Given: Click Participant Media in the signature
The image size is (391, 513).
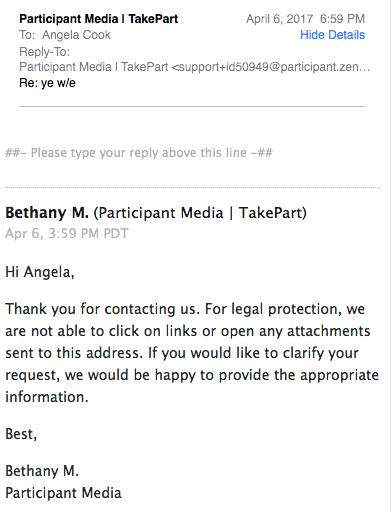Looking at the screenshot, I should pyautogui.click(x=63, y=493).
